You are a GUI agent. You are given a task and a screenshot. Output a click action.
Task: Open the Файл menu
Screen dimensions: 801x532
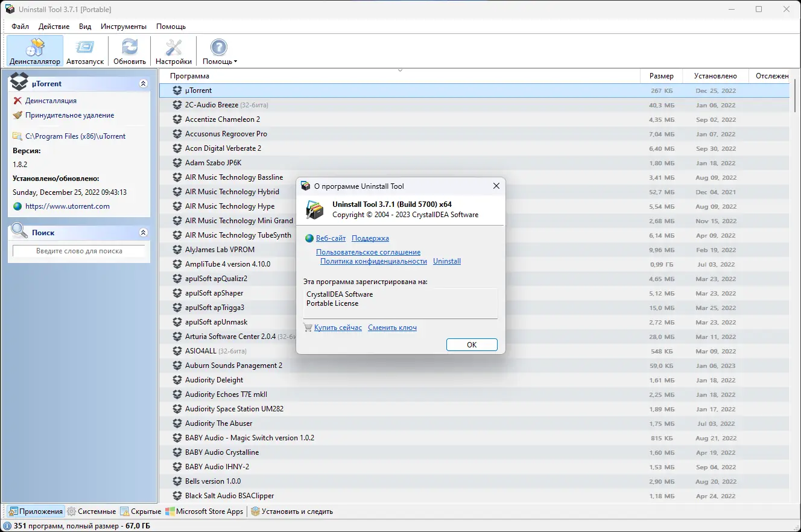tap(20, 27)
